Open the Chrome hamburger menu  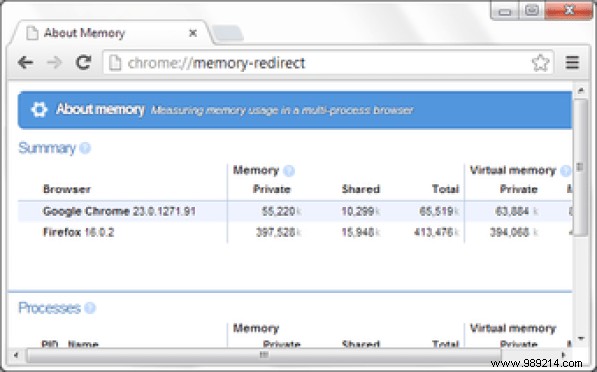point(572,62)
